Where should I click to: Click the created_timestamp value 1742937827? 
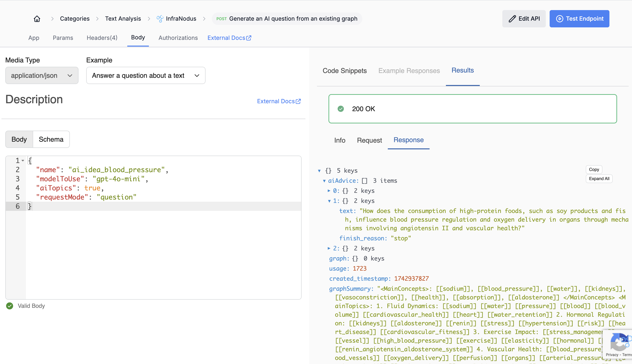coord(412,279)
